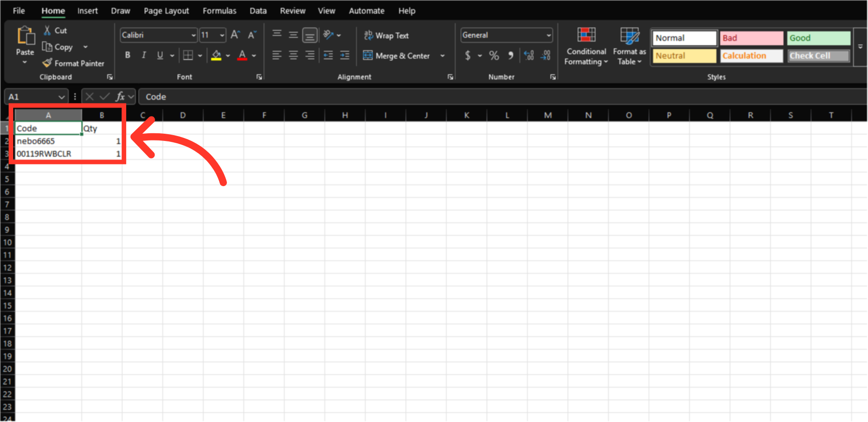This screenshot has width=868, height=422.
Task: Toggle bottom align button
Action: (310, 35)
